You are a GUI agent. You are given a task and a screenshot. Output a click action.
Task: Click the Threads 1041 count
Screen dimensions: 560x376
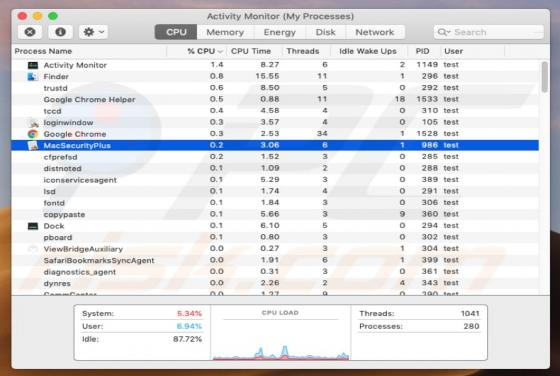[x=470, y=314]
